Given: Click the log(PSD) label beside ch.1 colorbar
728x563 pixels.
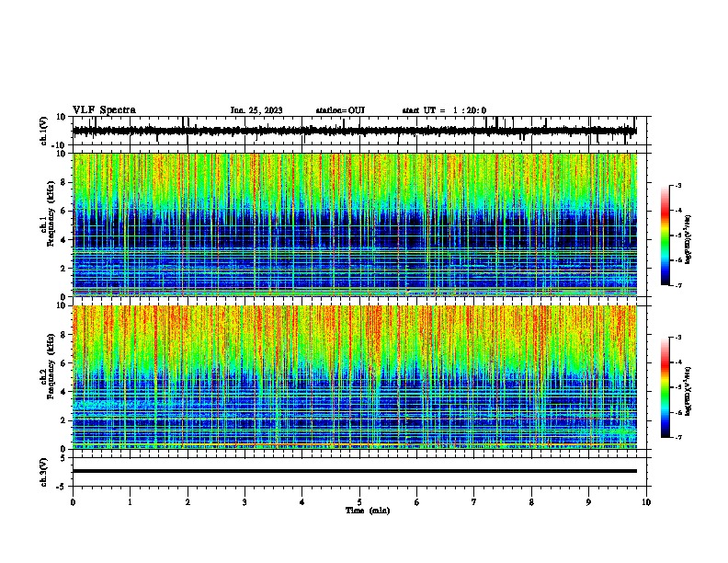Looking at the screenshot, I should click(x=688, y=239).
